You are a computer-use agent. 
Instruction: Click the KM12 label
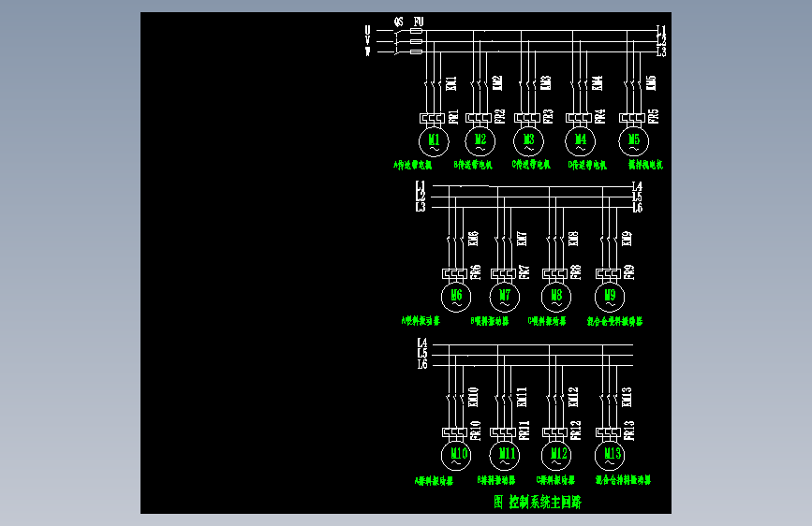573,397
